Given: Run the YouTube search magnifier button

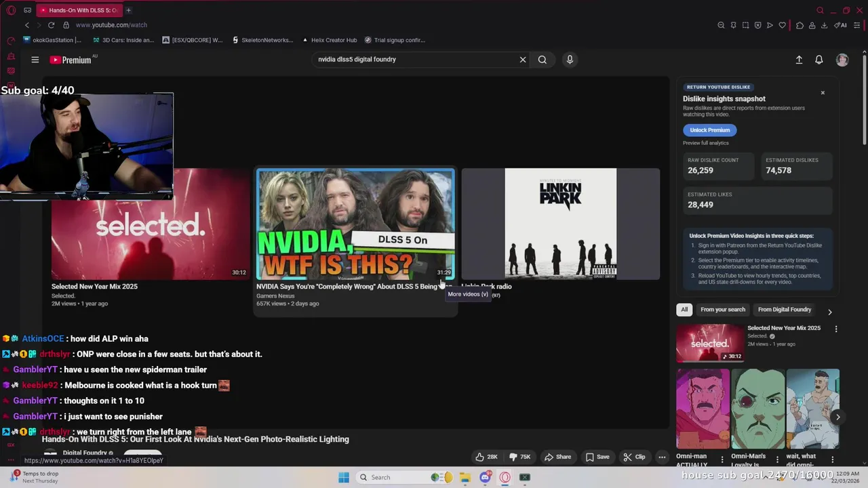Looking at the screenshot, I should click(x=542, y=60).
